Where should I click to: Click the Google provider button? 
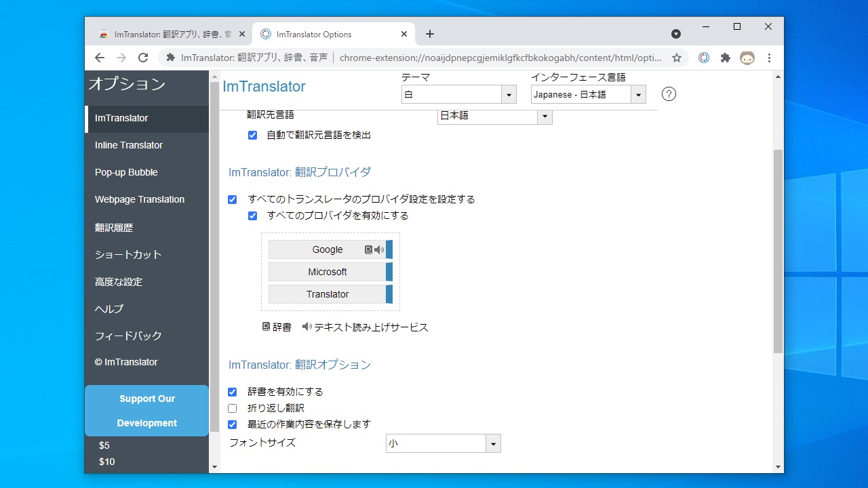[x=327, y=249]
